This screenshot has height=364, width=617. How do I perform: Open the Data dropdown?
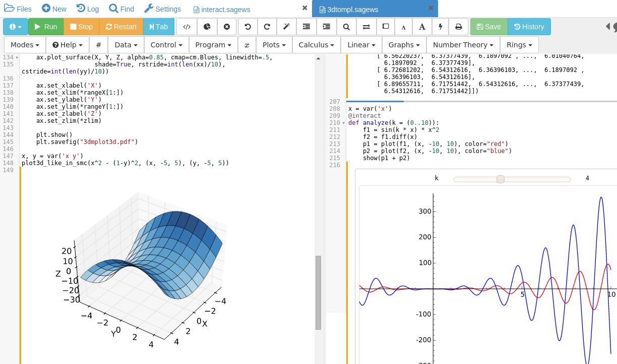[126, 45]
